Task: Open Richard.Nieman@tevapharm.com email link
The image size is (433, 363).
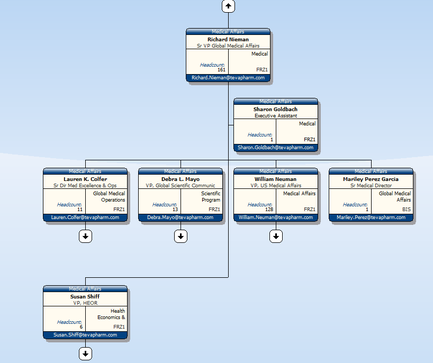Action: (228, 78)
